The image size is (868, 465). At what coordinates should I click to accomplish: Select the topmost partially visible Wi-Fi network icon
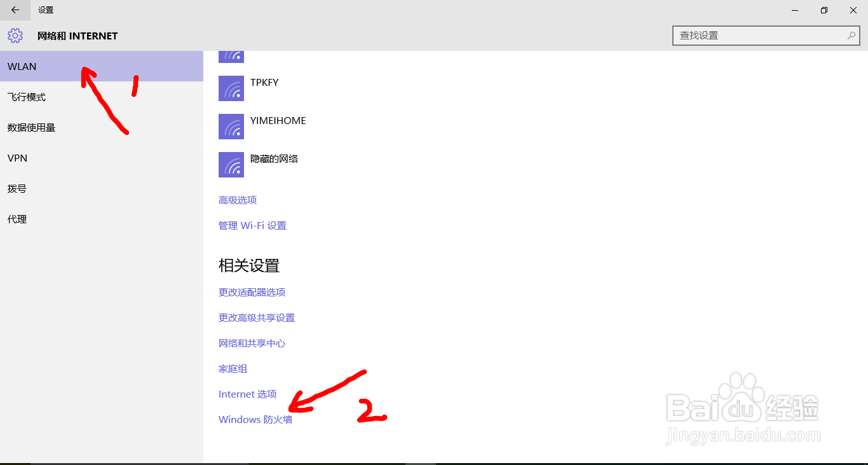(x=231, y=55)
